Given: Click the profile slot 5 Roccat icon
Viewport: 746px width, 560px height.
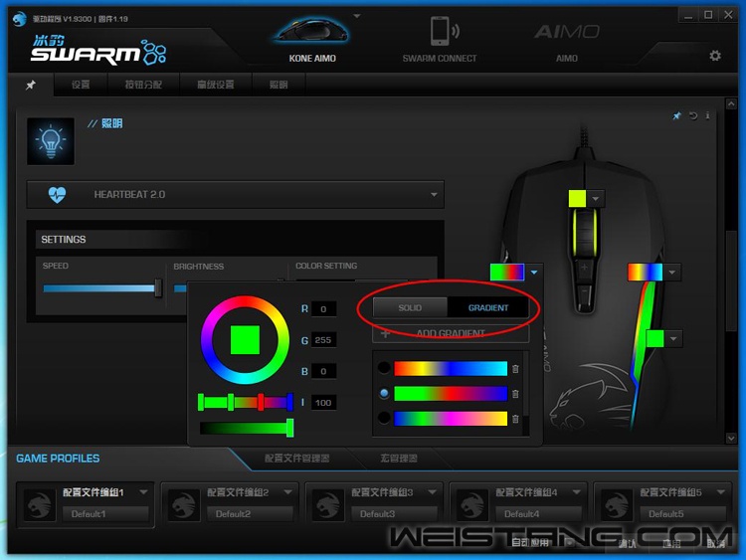Looking at the screenshot, I should tap(616, 505).
